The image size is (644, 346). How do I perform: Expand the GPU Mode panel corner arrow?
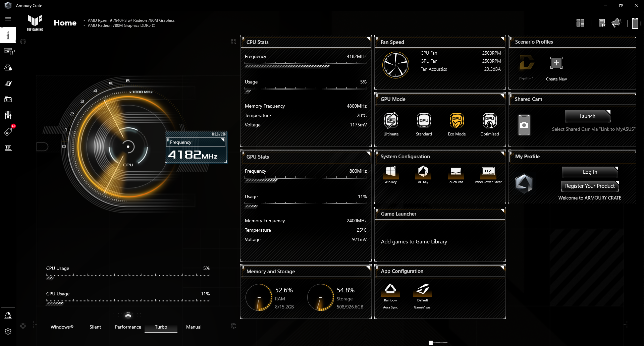[x=502, y=96]
